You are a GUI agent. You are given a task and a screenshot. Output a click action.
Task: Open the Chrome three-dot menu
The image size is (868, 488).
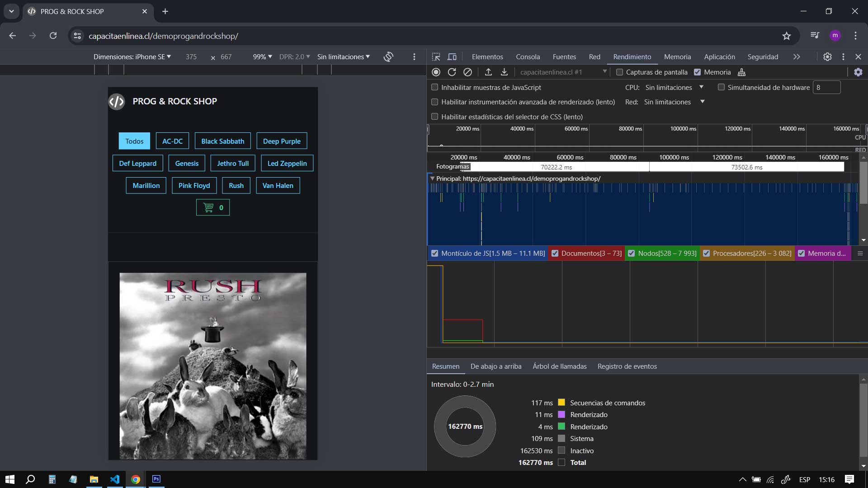point(855,35)
